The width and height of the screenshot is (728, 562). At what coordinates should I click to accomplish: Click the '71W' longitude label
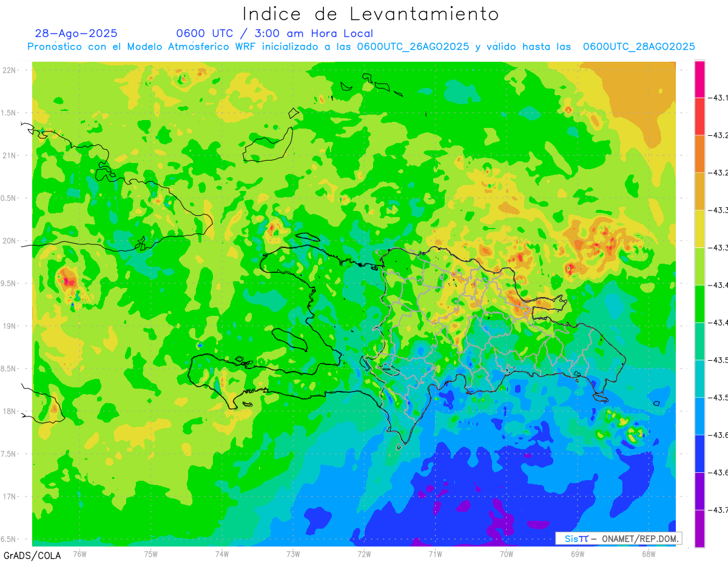click(435, 554)
